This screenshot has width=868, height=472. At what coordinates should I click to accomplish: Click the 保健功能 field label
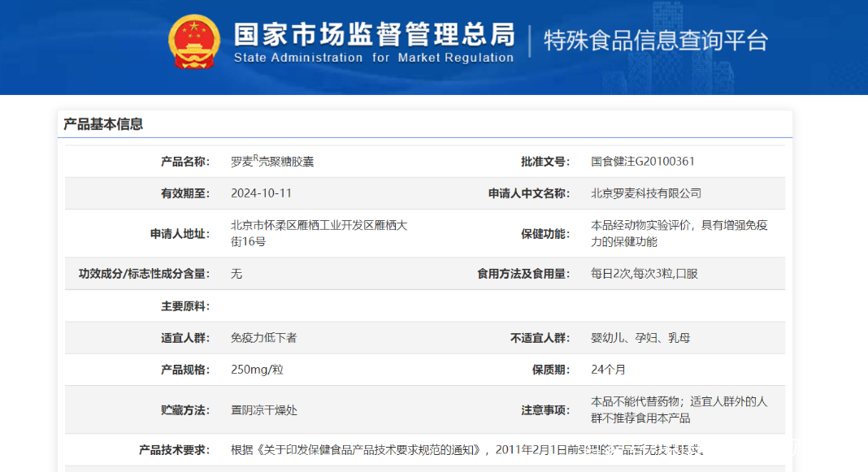coord(545,234)
